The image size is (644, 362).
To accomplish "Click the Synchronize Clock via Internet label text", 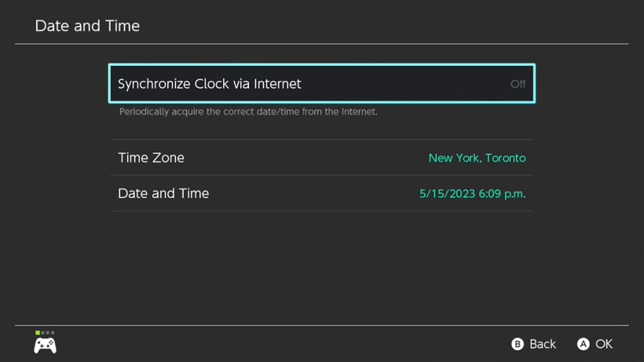I will pyautogui.click(x=209, y=84).
